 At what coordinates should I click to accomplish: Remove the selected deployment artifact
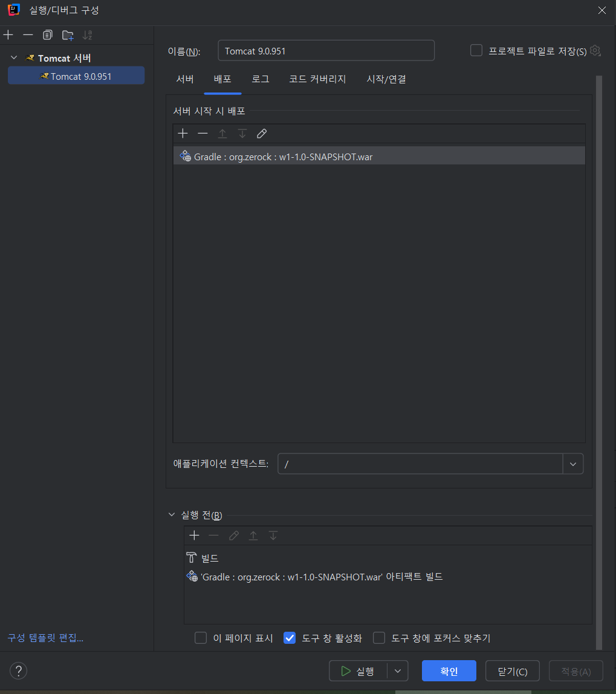[x=203, y=133]
